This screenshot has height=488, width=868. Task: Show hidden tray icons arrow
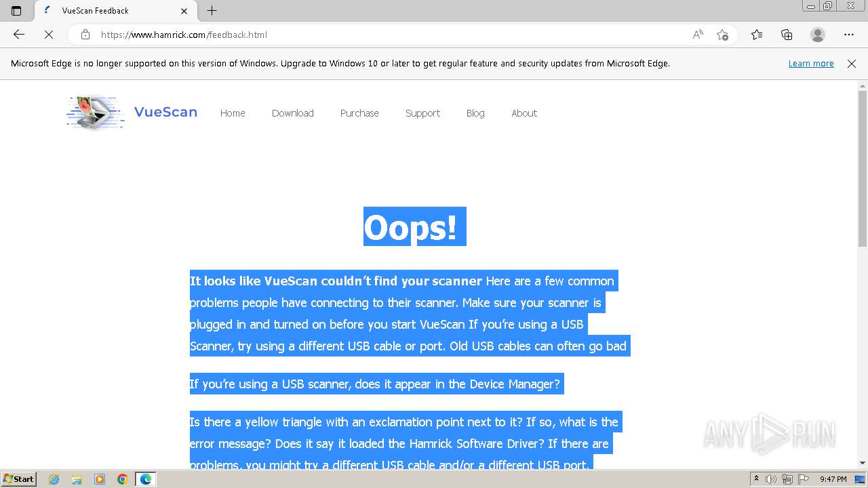[757, 479]
